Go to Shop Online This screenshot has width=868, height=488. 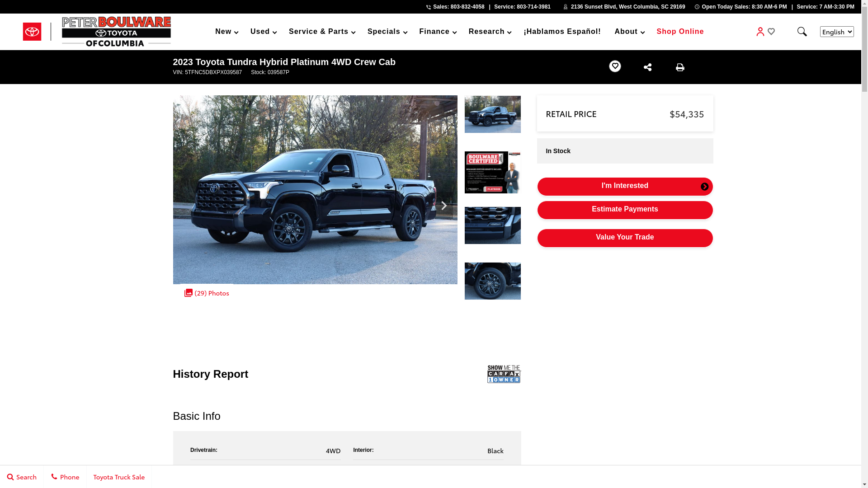[x=680, y=32]
